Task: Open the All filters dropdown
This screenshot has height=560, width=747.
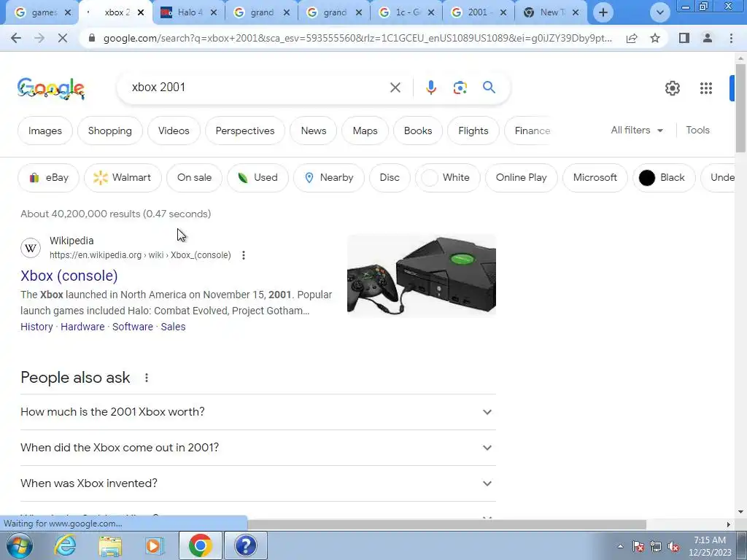Action: point(637,130)
